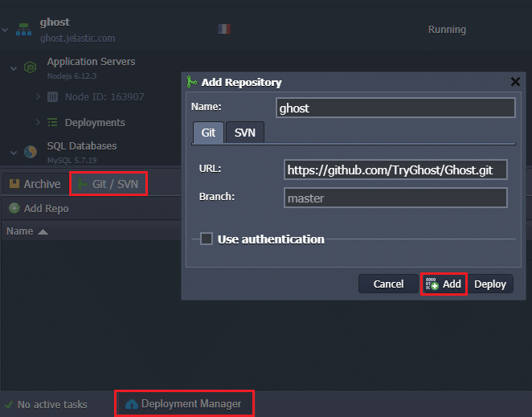Click the MySQL 5.7.19 version label

[72, 160]
